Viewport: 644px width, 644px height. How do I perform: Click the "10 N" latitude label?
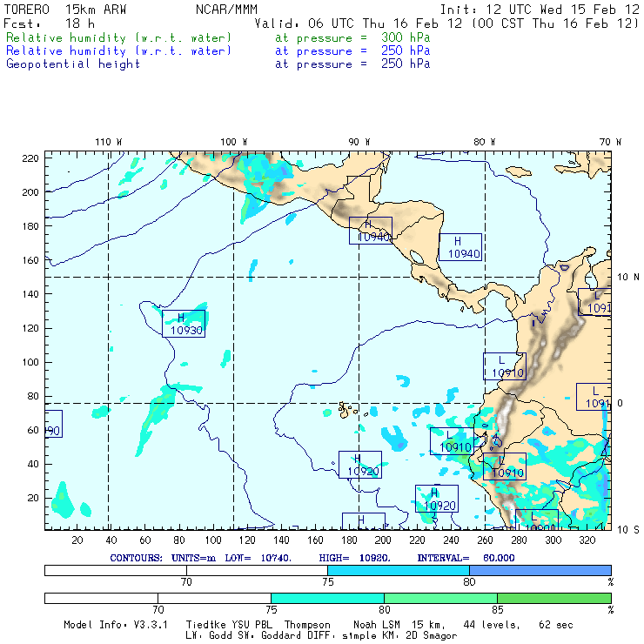[628, 278]
